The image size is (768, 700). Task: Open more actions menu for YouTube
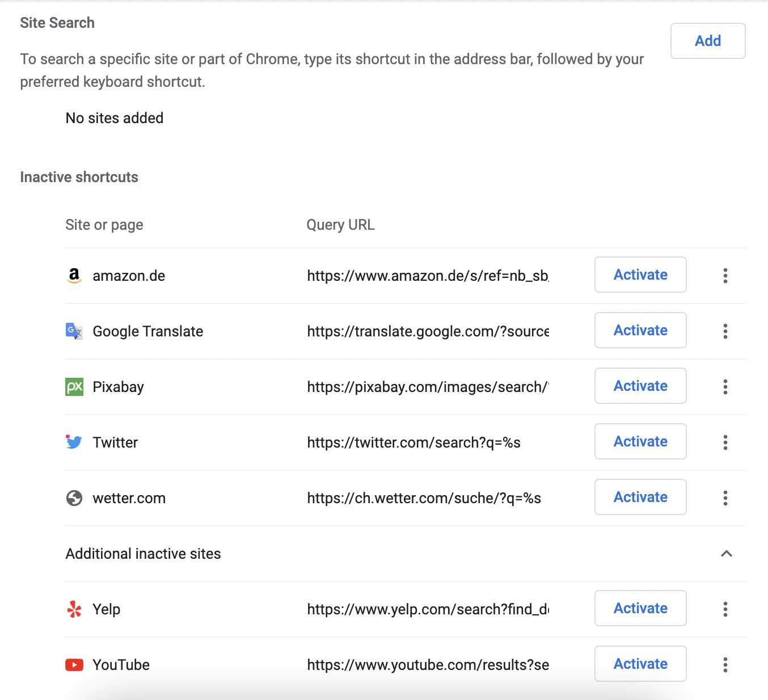(x=725, y=665)
